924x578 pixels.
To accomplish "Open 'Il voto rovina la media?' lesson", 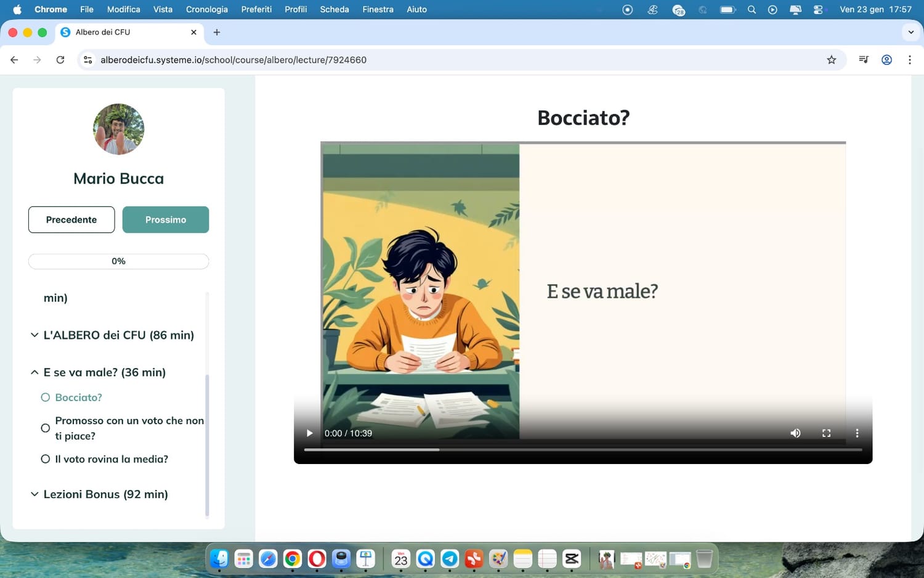I will pos(111,459).
